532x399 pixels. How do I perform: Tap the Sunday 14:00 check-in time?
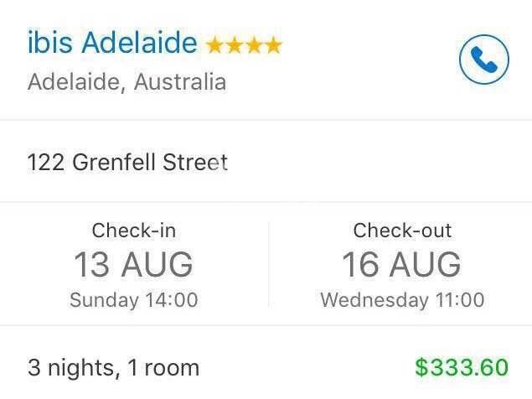133,300
